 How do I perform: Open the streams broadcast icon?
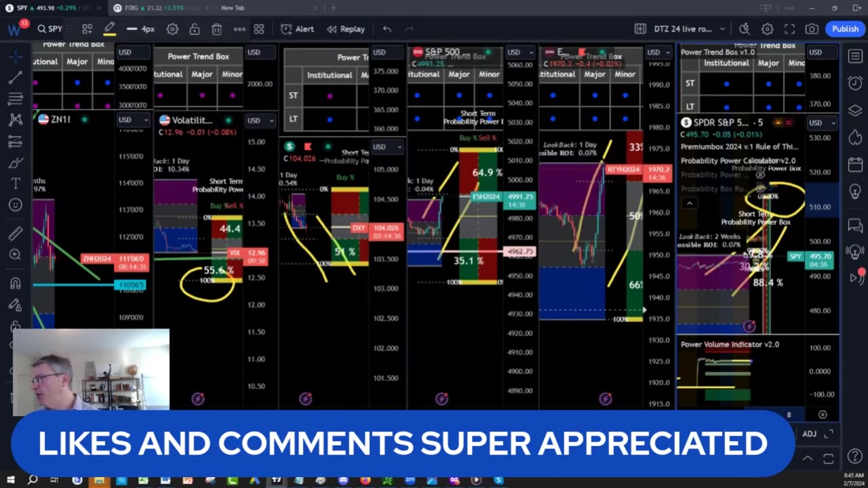click(854, 251)
